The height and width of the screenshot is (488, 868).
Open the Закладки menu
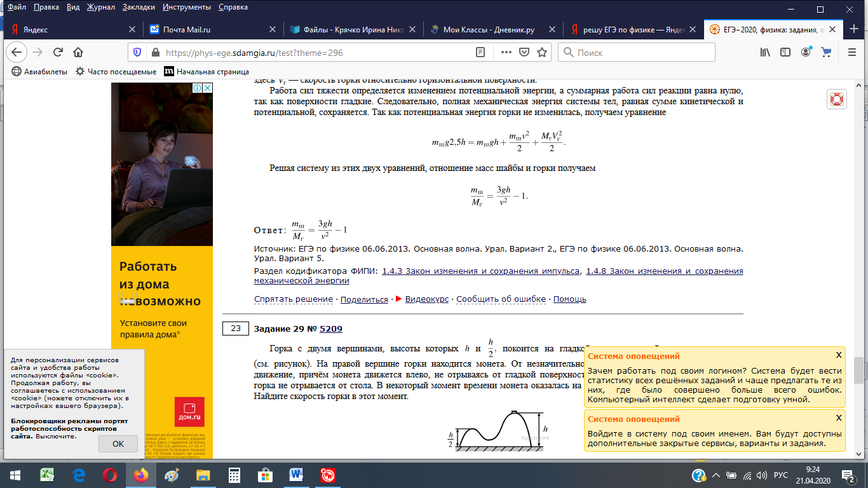click(x=138, y=8)
